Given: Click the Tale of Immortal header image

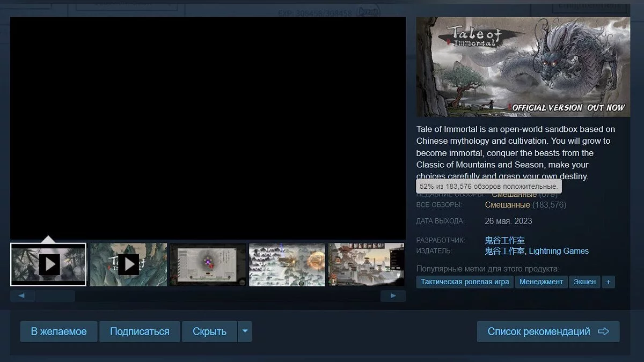Looking at the screenshot, I should coord(523,67).
